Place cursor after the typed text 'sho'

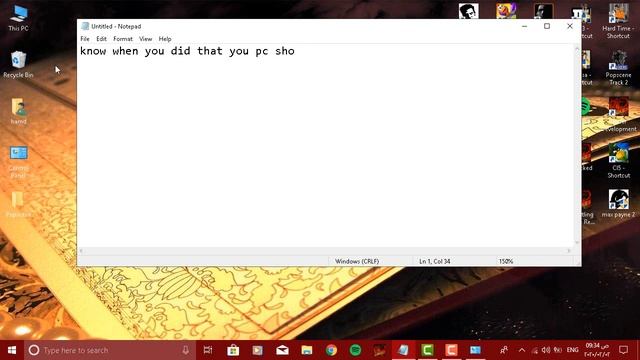pyautogui.click(x=295, y=51)
